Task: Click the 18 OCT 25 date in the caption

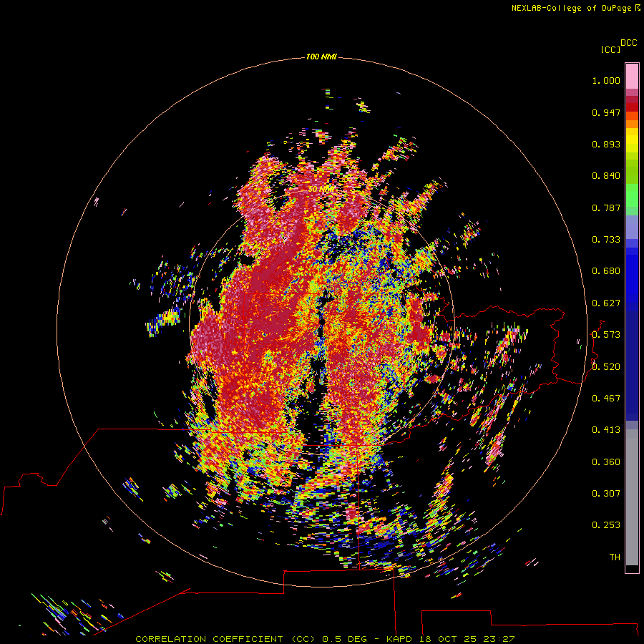Action: (x=448, y=639)
